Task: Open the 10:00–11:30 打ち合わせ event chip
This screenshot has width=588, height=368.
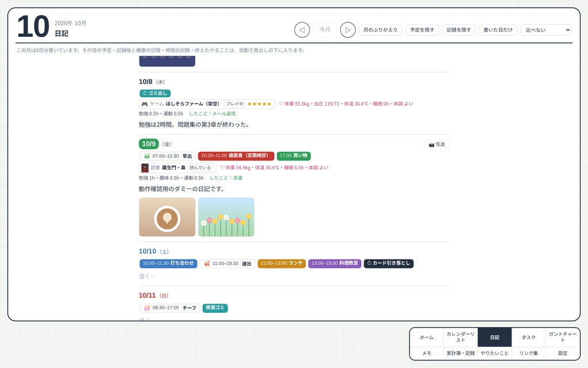Action: (x=168, y=263)
